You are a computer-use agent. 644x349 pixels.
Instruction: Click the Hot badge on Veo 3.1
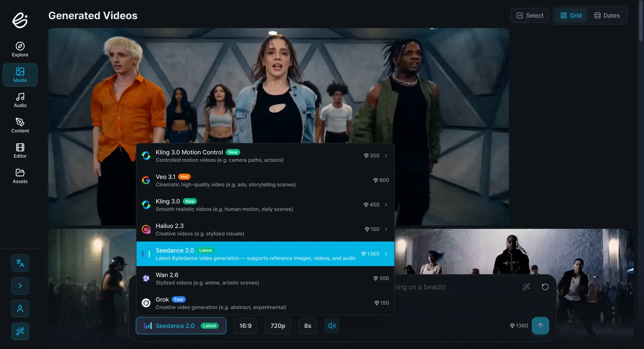click(184, 177)
